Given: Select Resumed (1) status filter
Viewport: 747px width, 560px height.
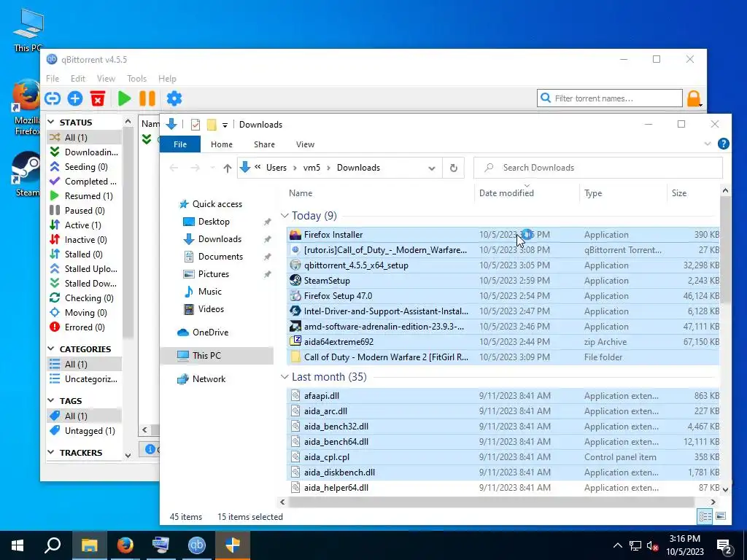Looking at the screenshot, I should point(84,195).
